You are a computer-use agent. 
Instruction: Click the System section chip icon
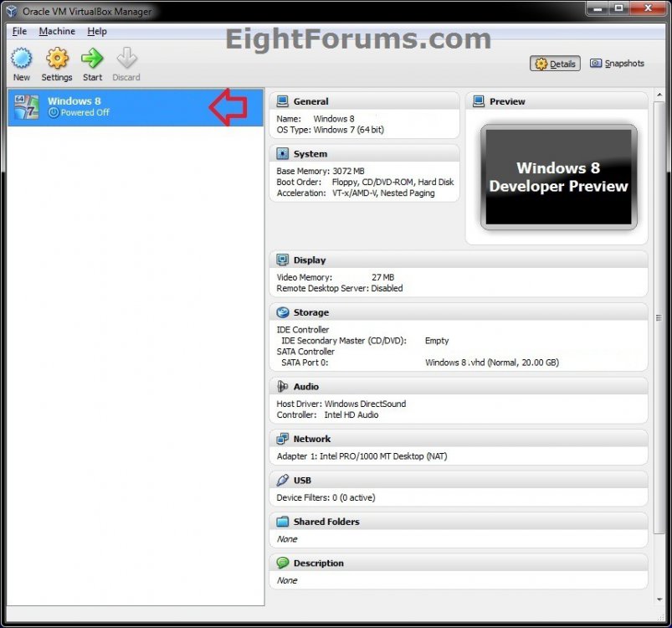[282, 154]
